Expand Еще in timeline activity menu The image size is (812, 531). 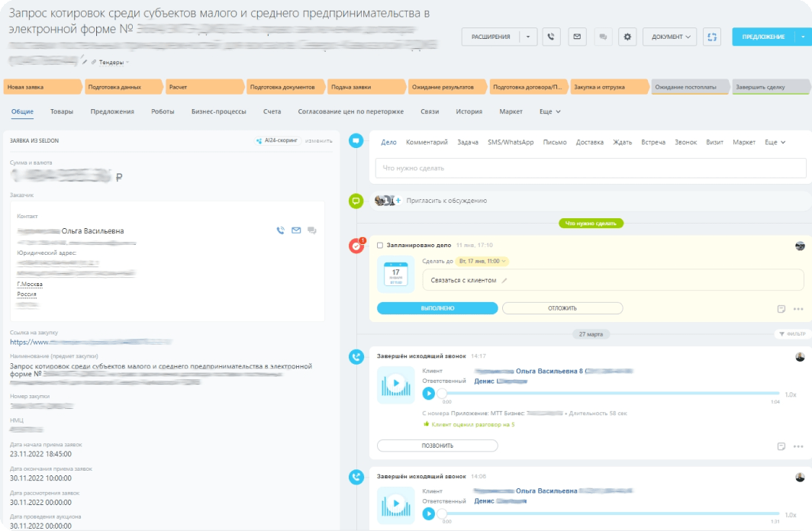click(775, 142)
